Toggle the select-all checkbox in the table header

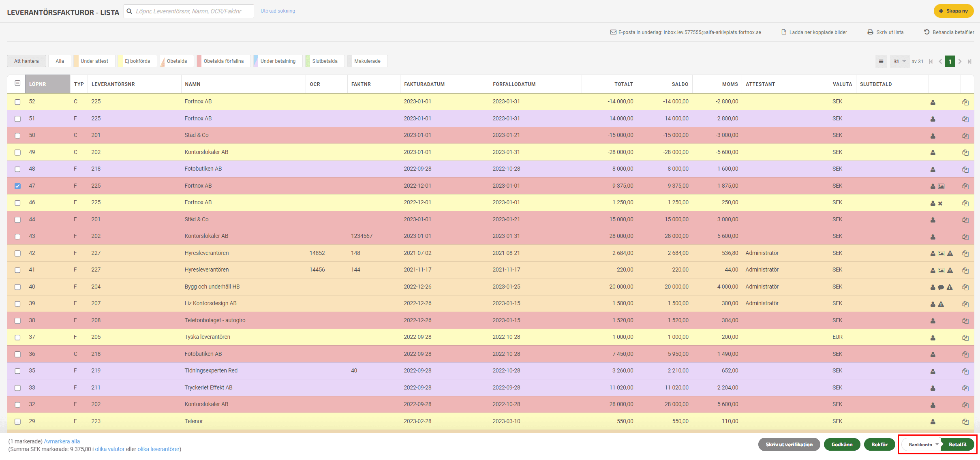point(17,83)
